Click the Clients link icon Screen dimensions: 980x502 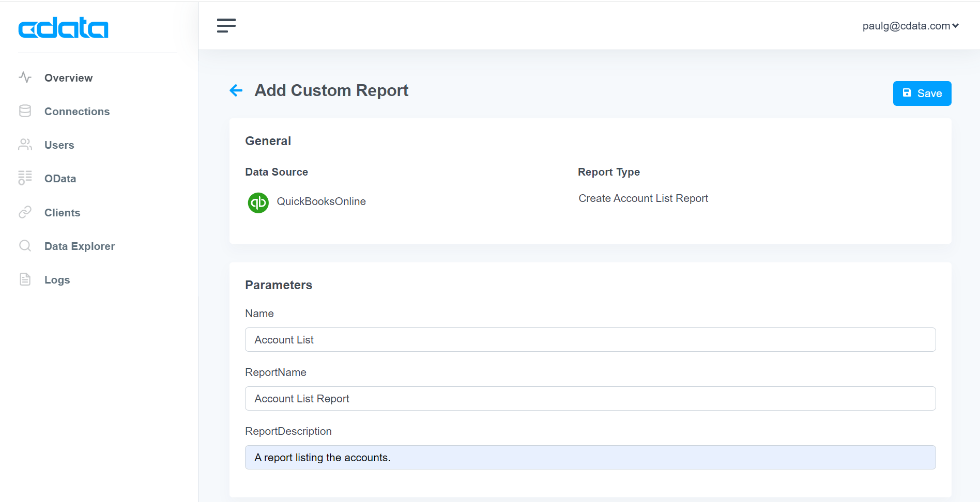(x=25, y=212)
